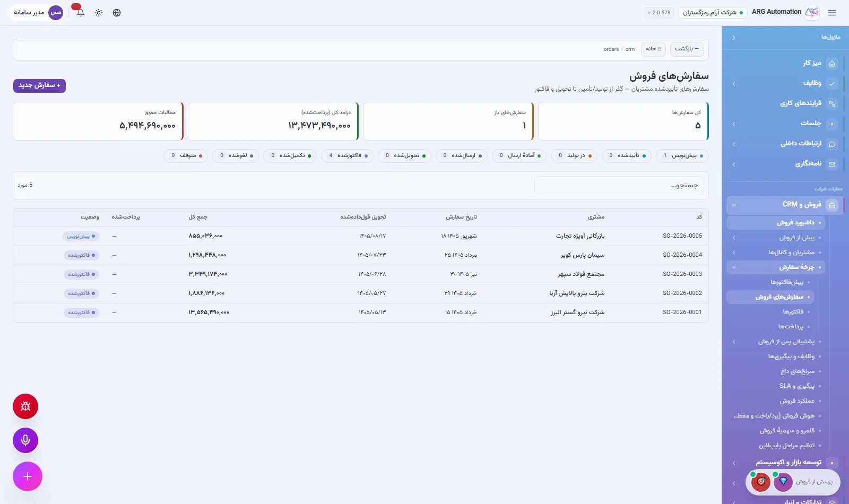Viewport: 849px width, 504px height.
Task: Click the سفارش جدید button
Action: click(39, 85)
